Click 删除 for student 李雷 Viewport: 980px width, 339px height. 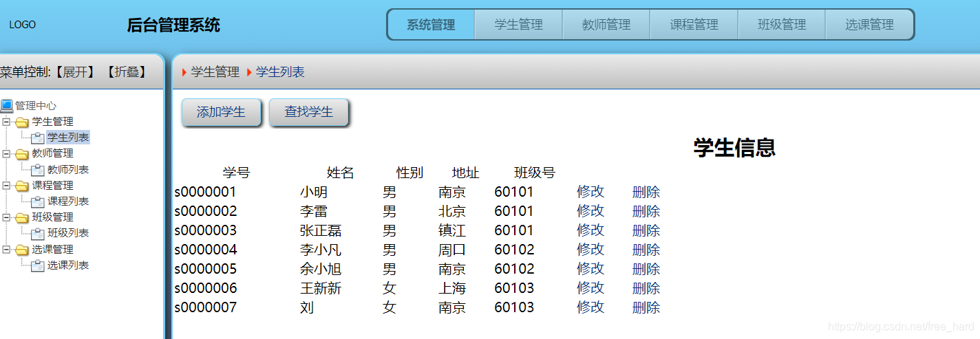pyautogui.click(x=646, y=211)
